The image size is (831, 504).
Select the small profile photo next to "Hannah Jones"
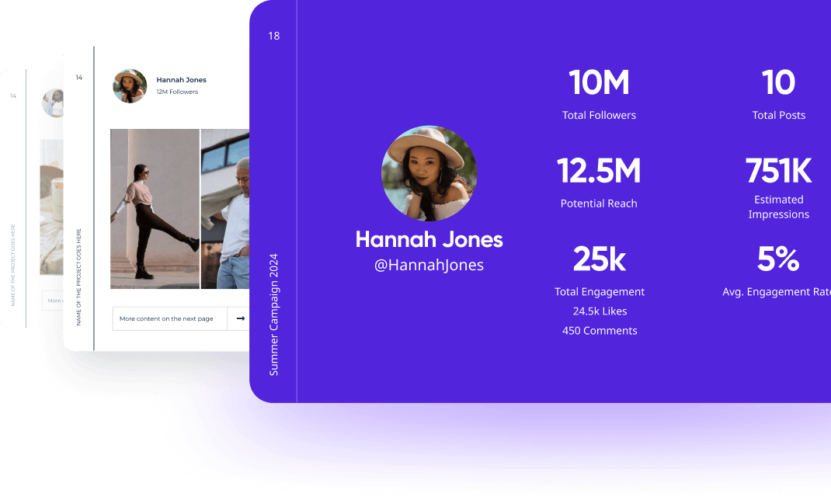pyautogui.click(x=130, y=86)
